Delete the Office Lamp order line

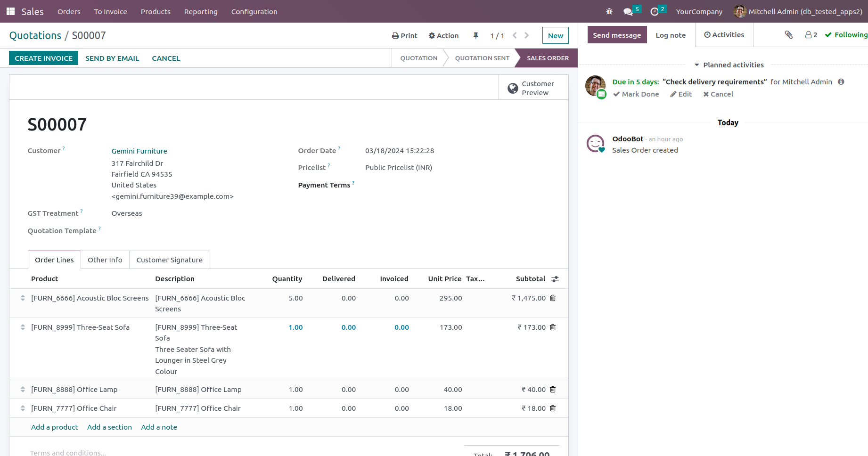[x=553, y=390]
